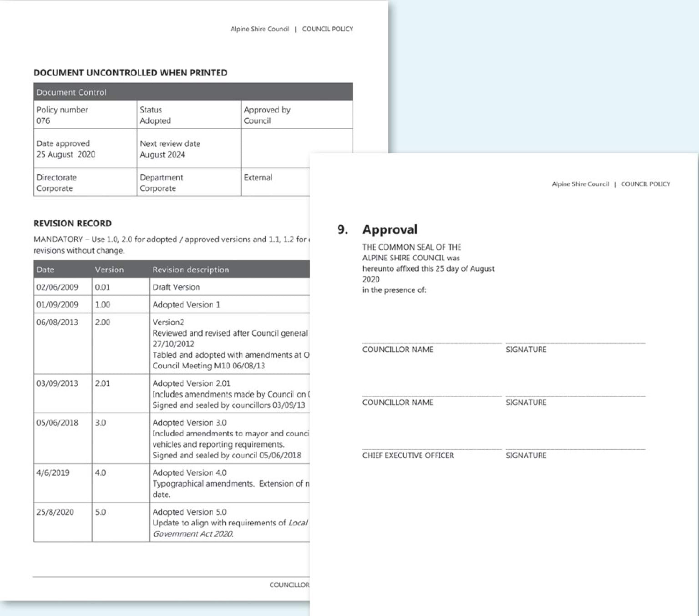
Task: Click revision date '01/09/2009'
Action: point(57,304)
